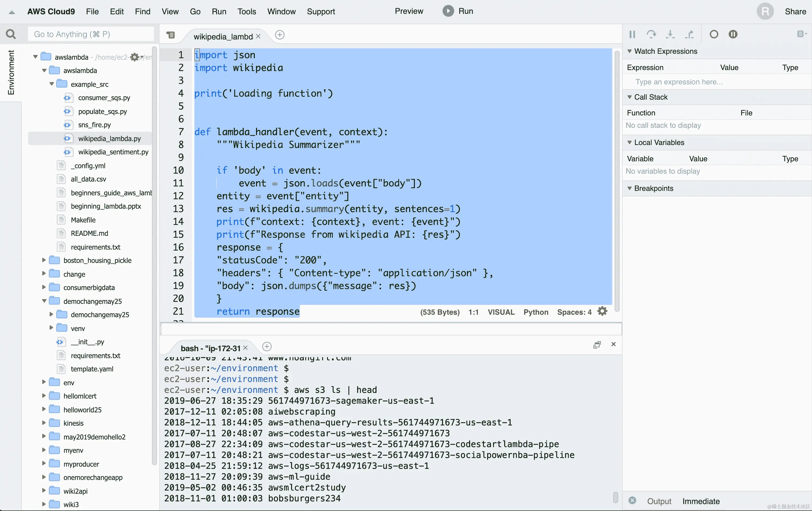Expand the boston_housing_pickle folder
The width and height of the screenshot is (812, 511).
(44, 260)
